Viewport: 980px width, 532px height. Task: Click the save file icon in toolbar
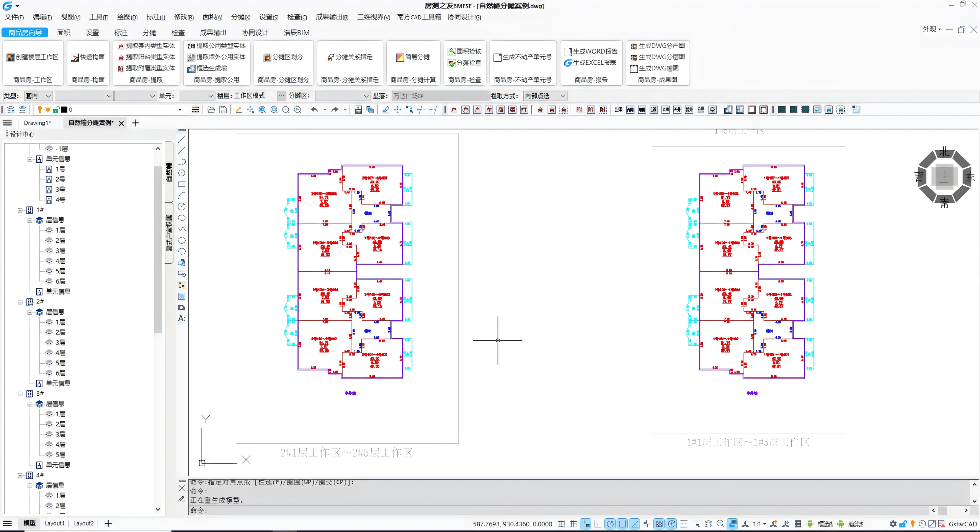point(223,110)
